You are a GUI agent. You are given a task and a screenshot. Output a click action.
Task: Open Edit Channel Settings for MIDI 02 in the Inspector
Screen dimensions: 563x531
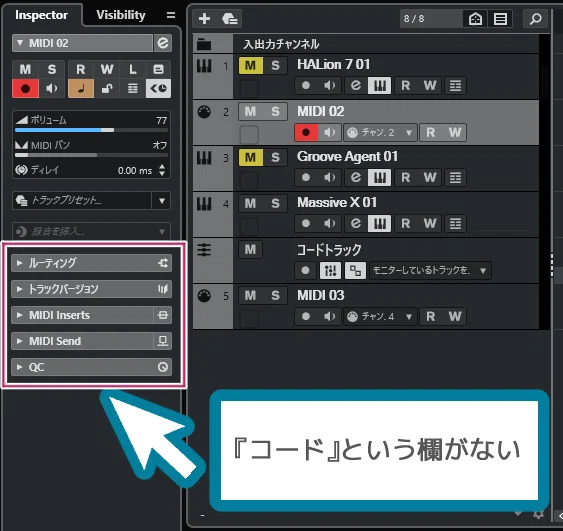tap(163, 43)
